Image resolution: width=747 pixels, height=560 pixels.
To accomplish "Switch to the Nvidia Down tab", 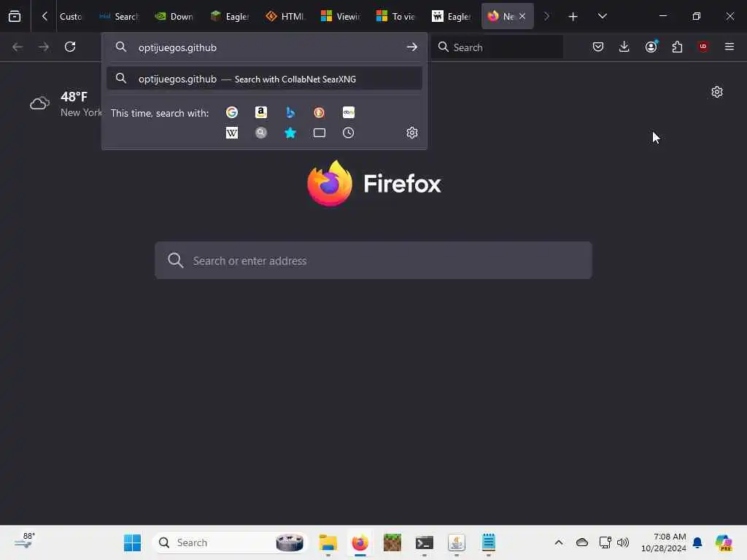I will point(174,16).
